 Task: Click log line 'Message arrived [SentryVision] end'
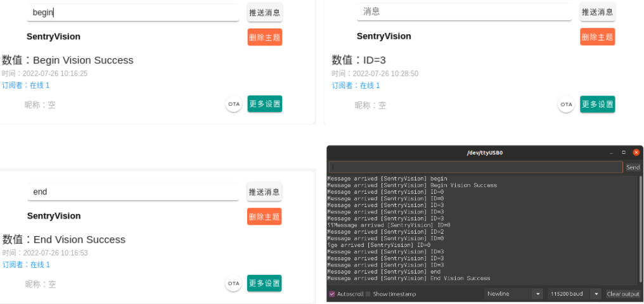pyautogui.click(x=383, y=272)
